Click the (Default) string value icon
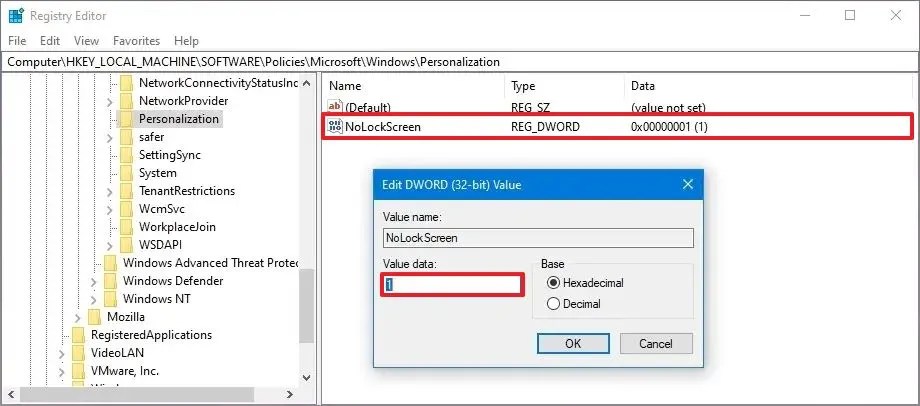This screenshot has width=920, height=406. tap(335, 107)
